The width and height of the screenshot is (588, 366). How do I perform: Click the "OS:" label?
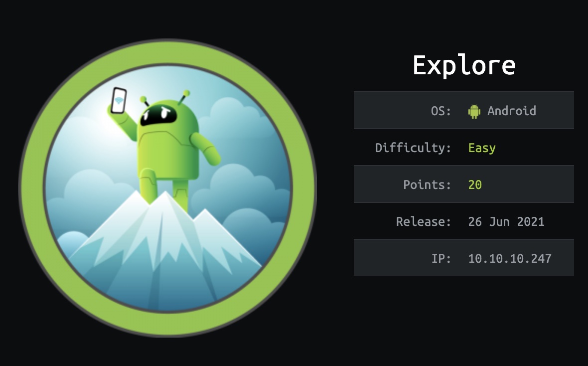tap(441, 111)
